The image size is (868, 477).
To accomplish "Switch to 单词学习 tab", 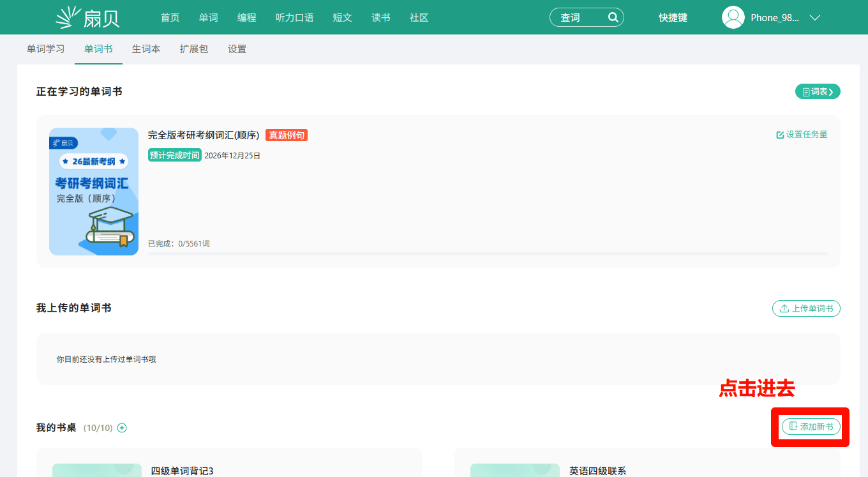I will pyautogui.click(x=45, y=49).
